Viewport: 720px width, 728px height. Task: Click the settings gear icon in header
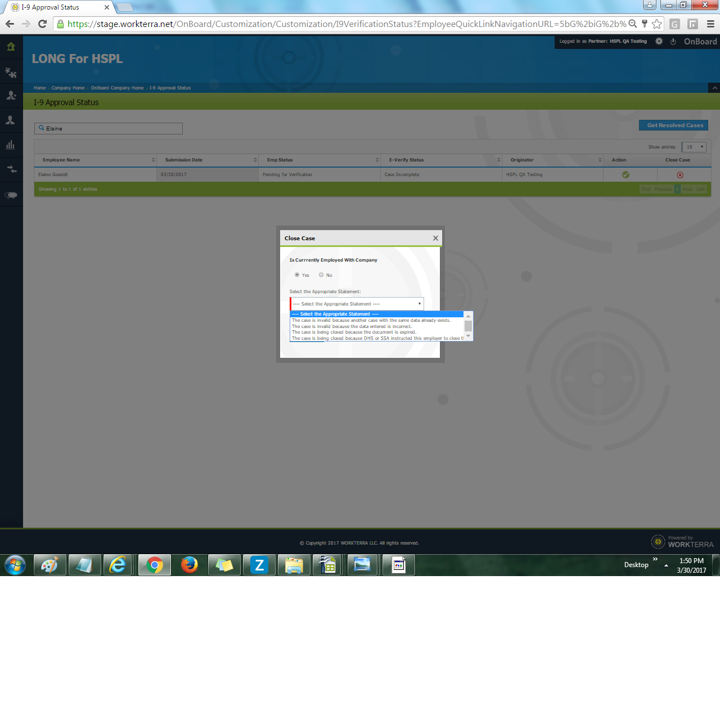[x=659, y=41]
